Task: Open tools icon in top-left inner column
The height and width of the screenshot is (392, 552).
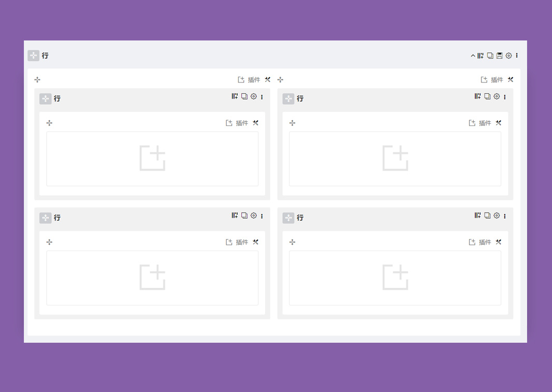Action: pos(256,123)
